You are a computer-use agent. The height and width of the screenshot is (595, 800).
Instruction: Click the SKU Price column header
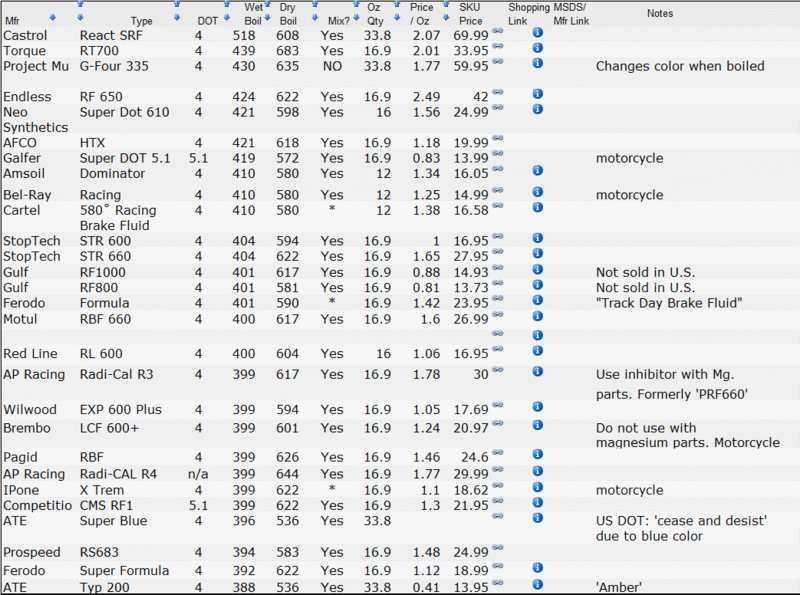pyautogui.click(x=470, y=14)
